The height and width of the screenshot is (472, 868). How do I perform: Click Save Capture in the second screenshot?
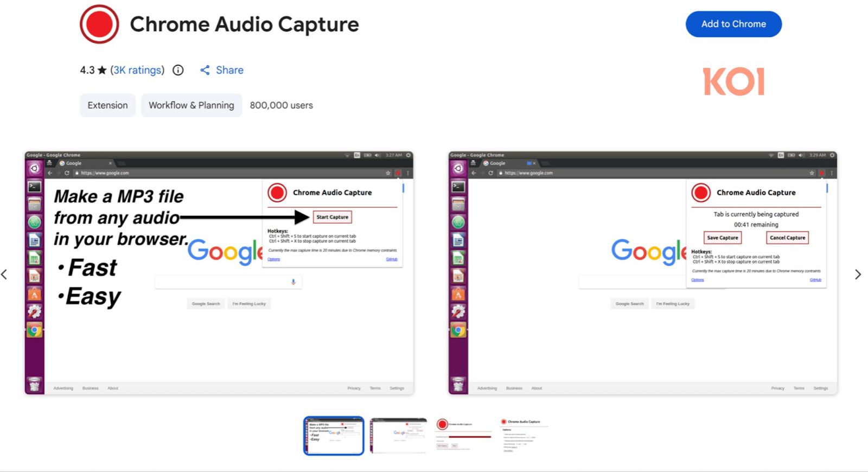(x=722, y=238)
